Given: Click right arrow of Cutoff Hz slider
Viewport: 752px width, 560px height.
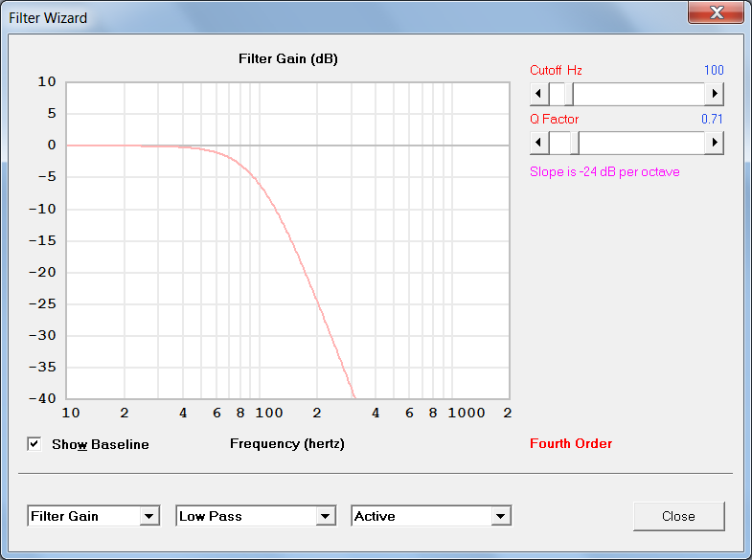Looking at the screenshot, I should point(714,94).
